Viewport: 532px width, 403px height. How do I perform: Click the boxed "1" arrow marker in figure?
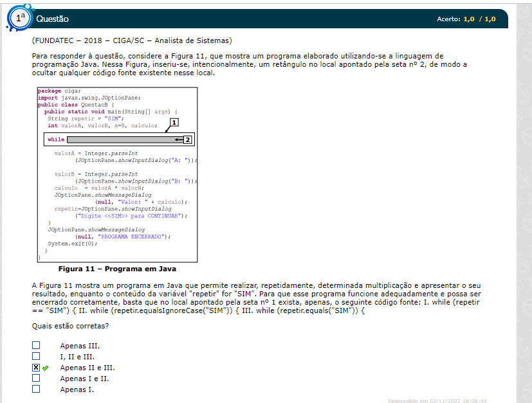coord(174,122)
